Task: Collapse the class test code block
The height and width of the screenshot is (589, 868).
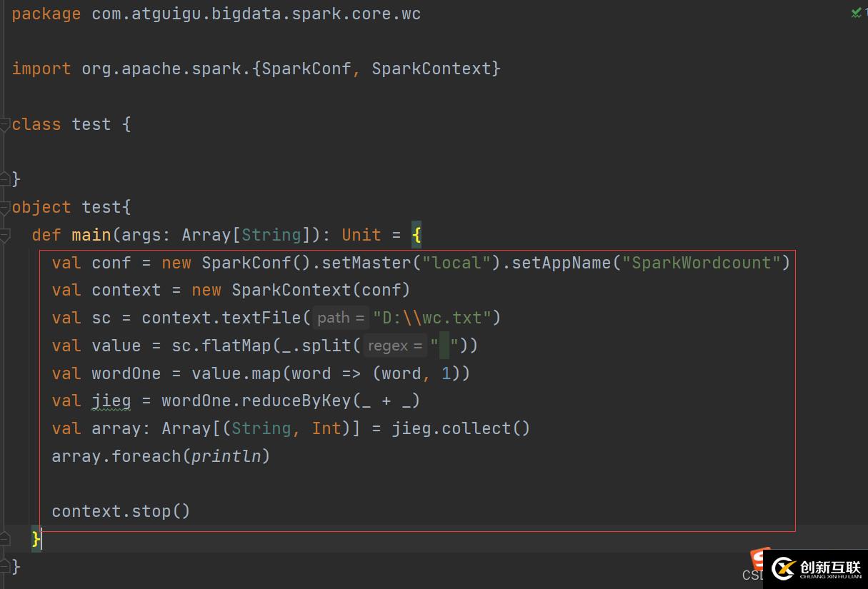Action: (5, 124)
